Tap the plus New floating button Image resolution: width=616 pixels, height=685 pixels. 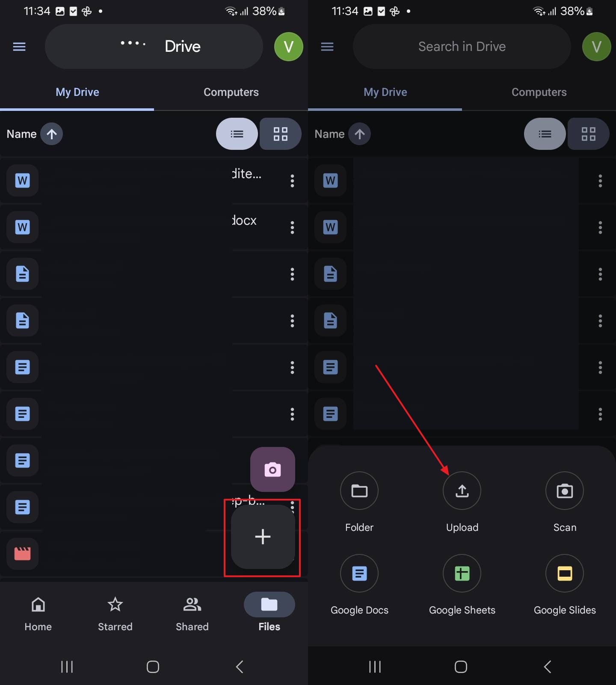point(263,537)
